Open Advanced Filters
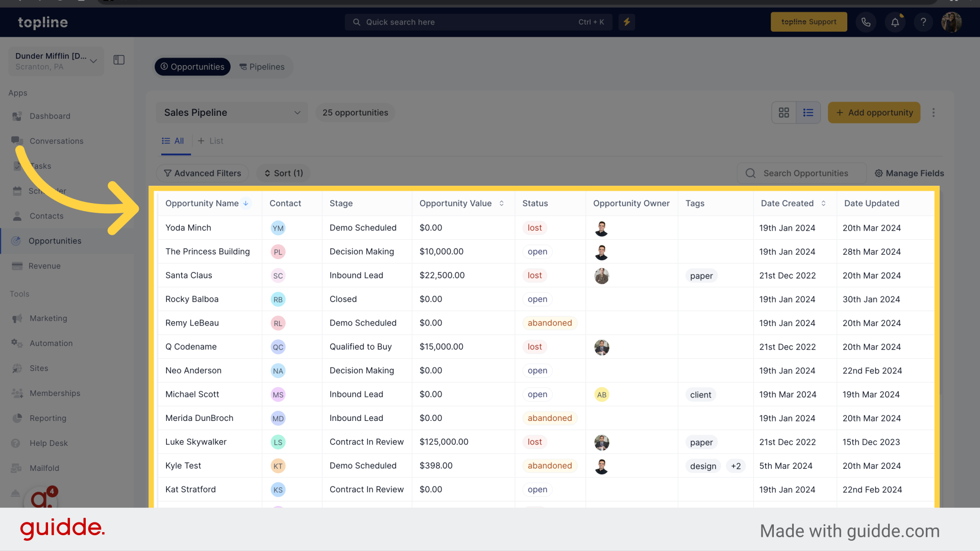 coord(202,173)
